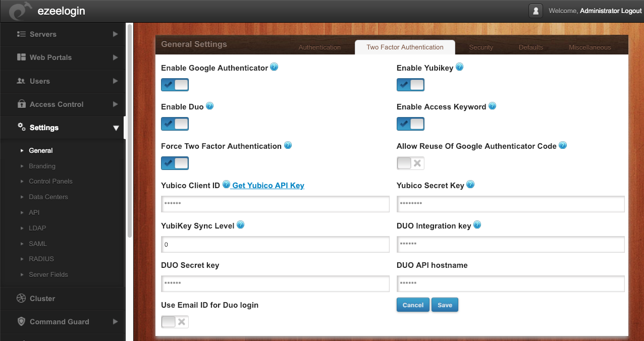Toggle Enable Yubikey switch
The image size is (644, 341).
pos(410,85)
